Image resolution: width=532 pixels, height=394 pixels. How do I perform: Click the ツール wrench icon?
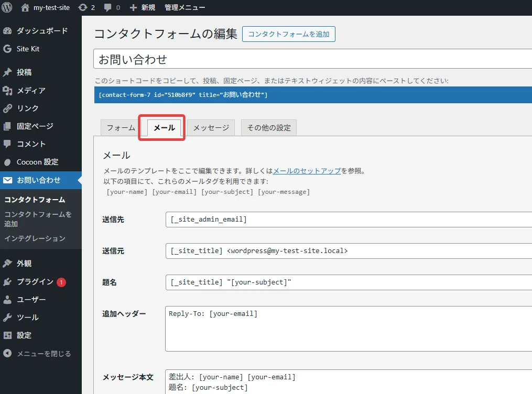pos(7,318)
